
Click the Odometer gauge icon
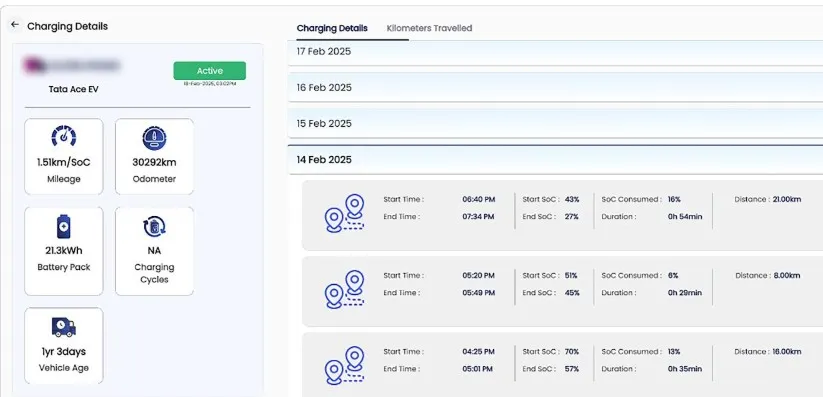click(154, 138)
